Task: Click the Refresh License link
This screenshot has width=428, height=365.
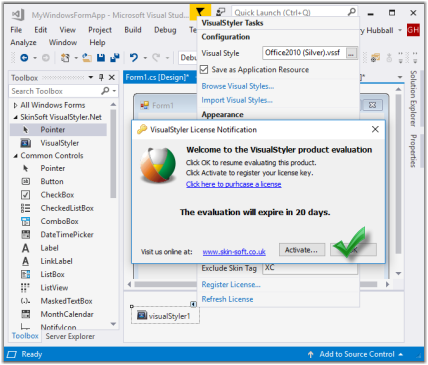Action: pyautogui.click(x=227, y=299)
